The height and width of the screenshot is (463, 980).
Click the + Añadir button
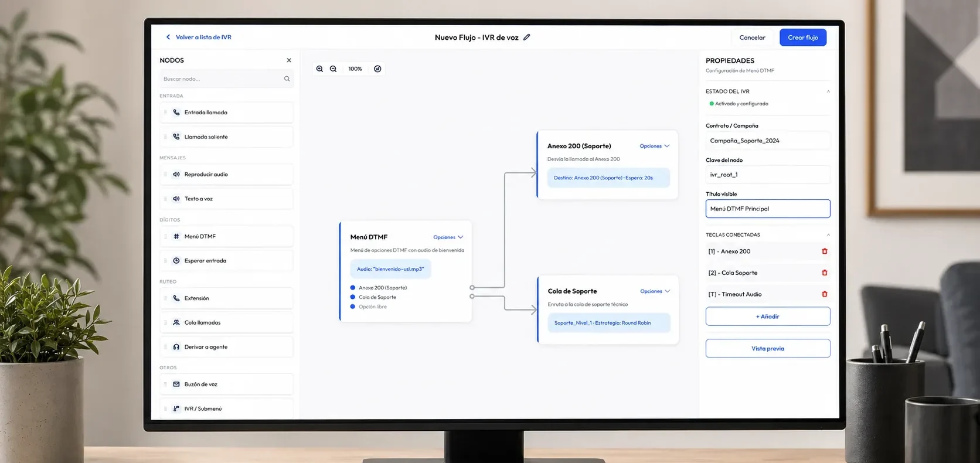[768, 316]
